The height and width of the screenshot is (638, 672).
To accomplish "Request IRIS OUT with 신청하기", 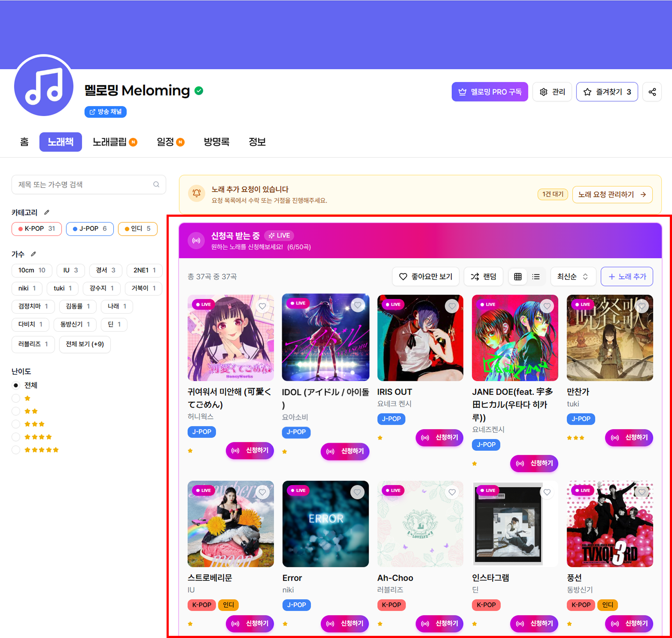I will 439,438.
